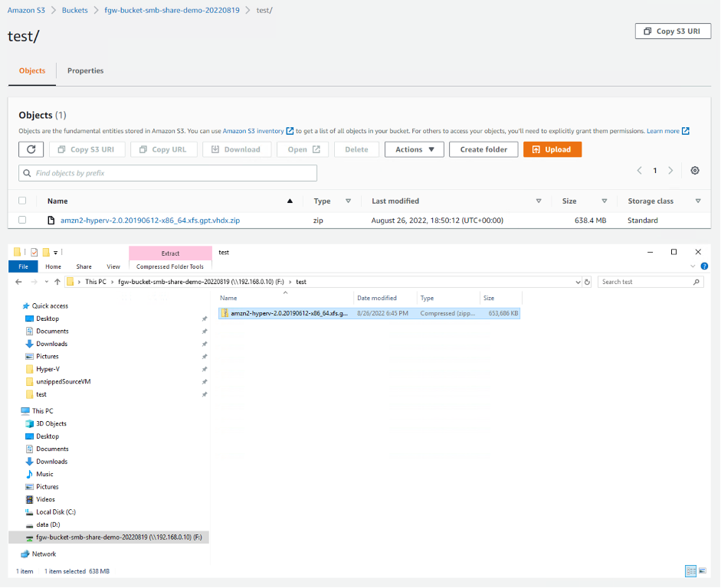Click the File Explorer back arrow

[x=18, y=281]
